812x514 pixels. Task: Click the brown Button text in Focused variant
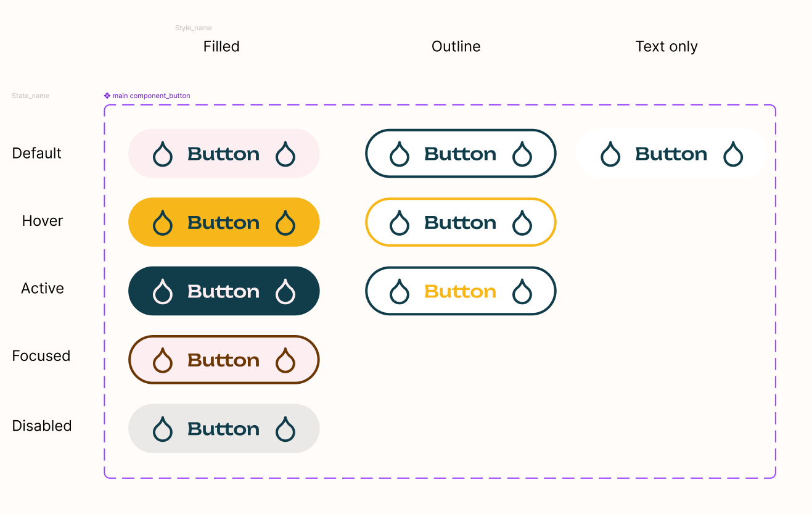(223, 360)
